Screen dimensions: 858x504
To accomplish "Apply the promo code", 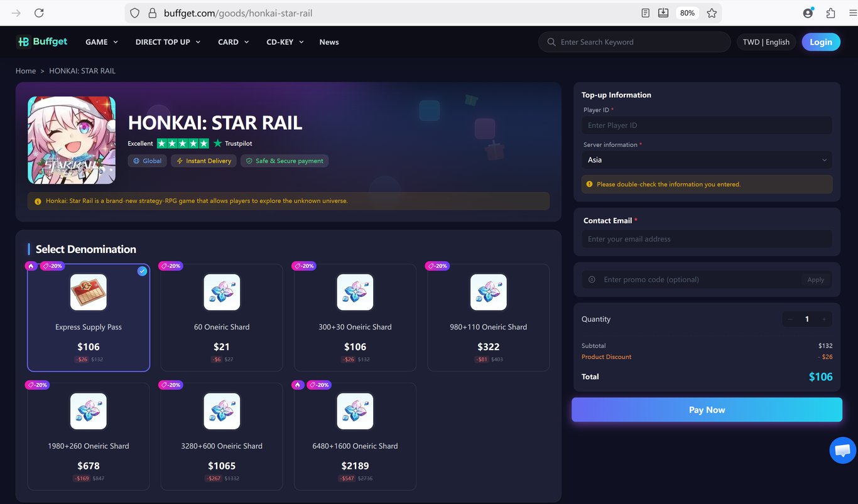I will tap(816, 279).
